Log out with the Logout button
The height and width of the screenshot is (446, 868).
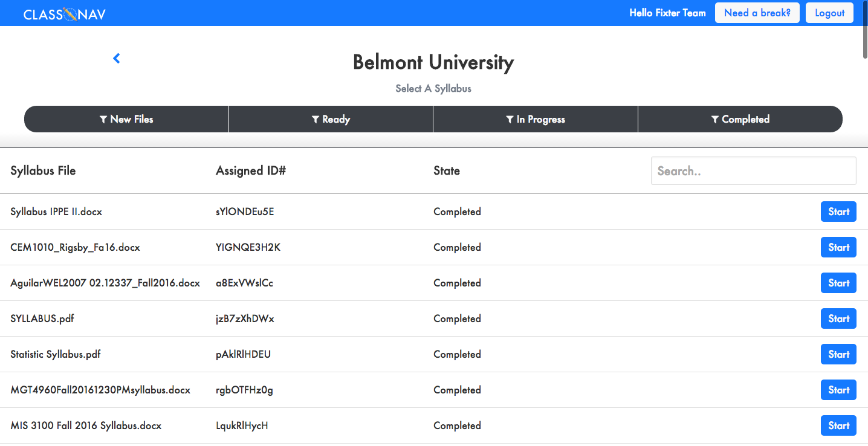(829, 13)
